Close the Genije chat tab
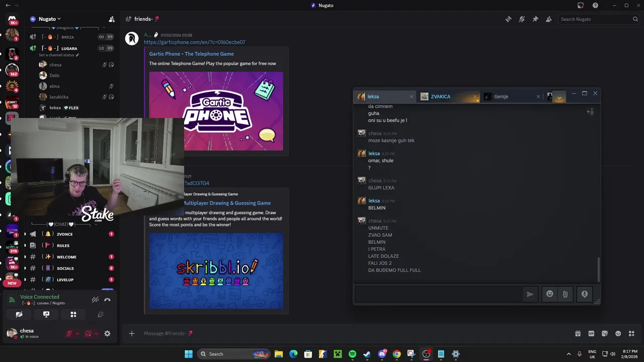 pyautogui.click(x=538, y=97)
